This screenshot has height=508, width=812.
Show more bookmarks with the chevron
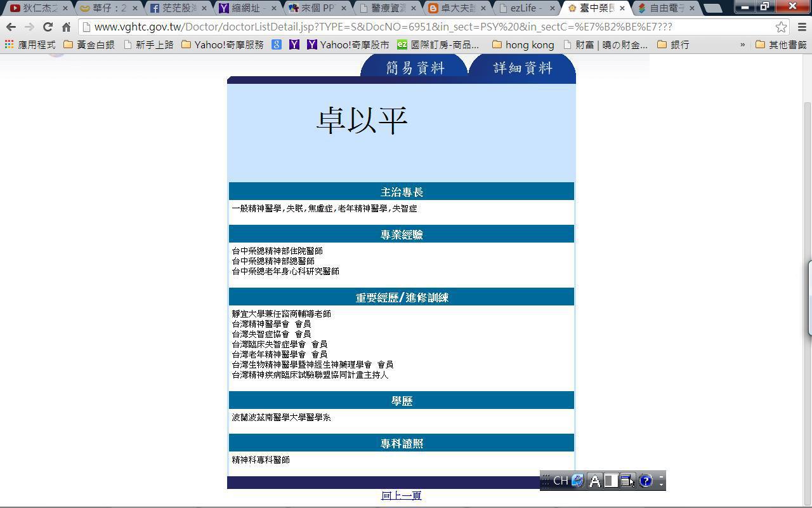click(x=742, y=44)
